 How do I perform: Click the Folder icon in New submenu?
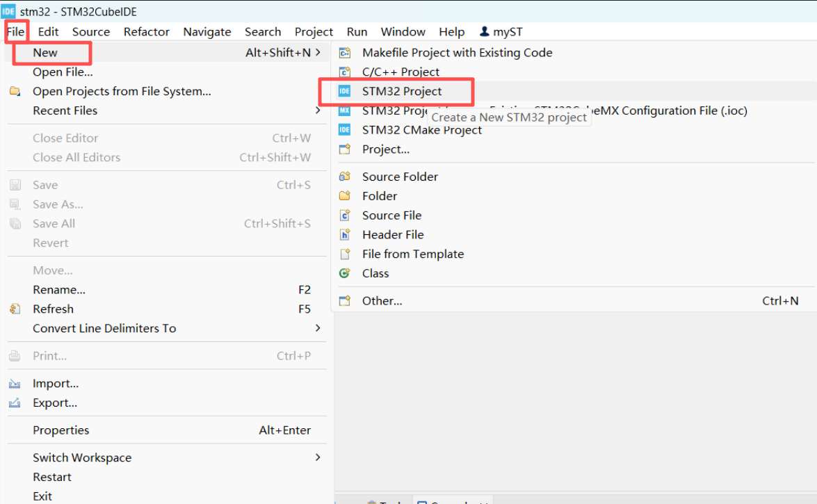click(x=344, y=196)
